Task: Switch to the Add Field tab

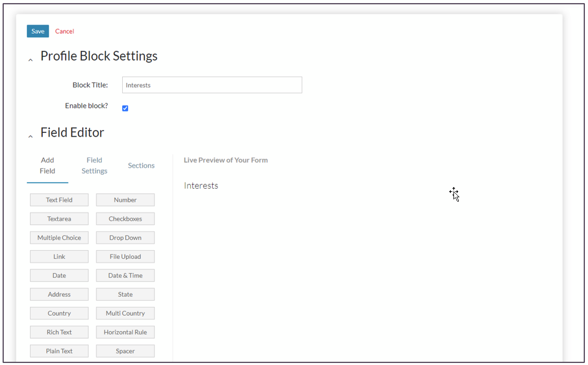Action: [x=47, y=166]
